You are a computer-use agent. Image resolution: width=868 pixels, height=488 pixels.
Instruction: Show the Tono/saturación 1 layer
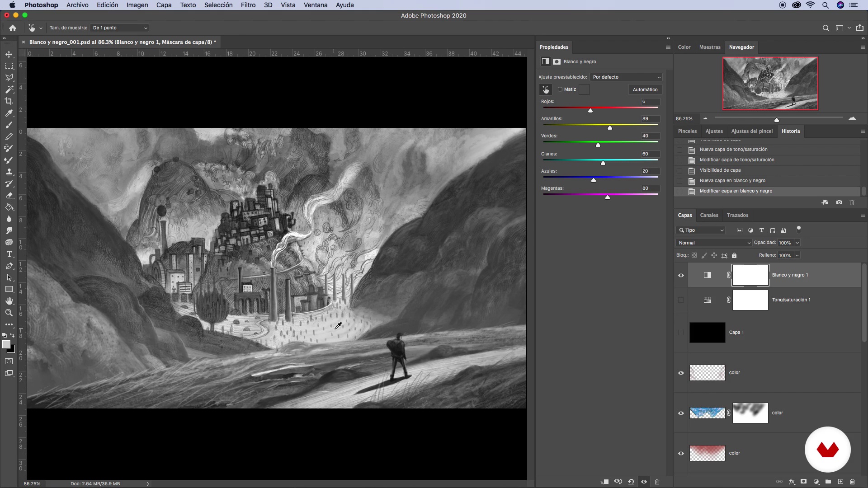(x=681, y=300)
